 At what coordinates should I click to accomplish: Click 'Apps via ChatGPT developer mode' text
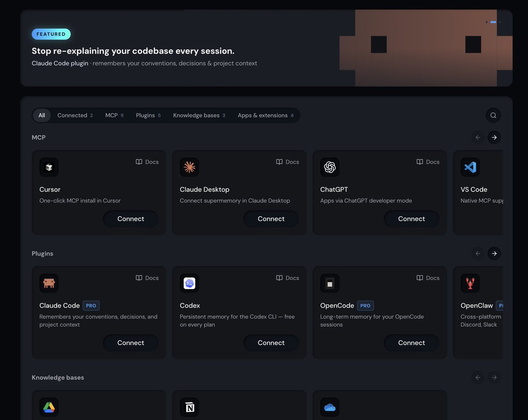click(366, 201)
